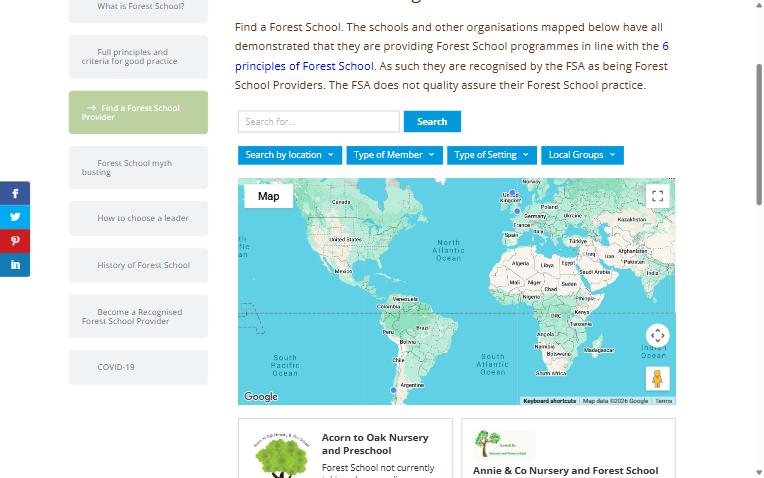The width and height of the screenshot is (764, 478).
Task: Focus the Search for... input field
Action: (x=319, y=121)
